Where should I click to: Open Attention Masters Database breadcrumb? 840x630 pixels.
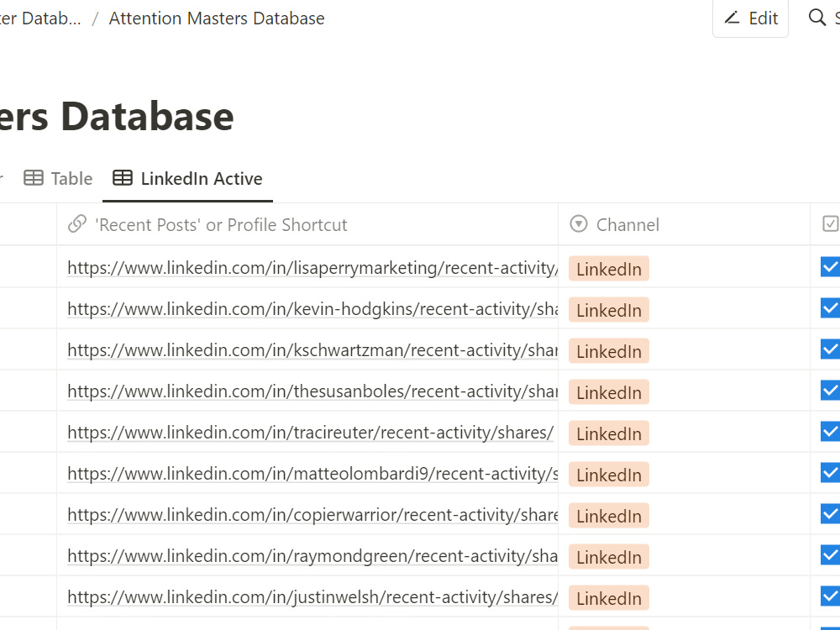(x=217, y=18)
